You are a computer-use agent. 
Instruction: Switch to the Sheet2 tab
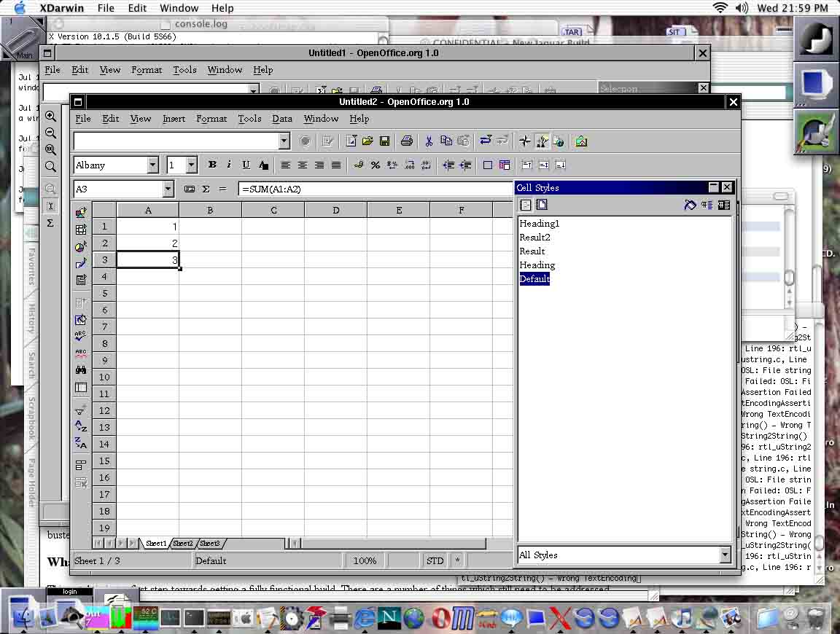coord(183,544)
